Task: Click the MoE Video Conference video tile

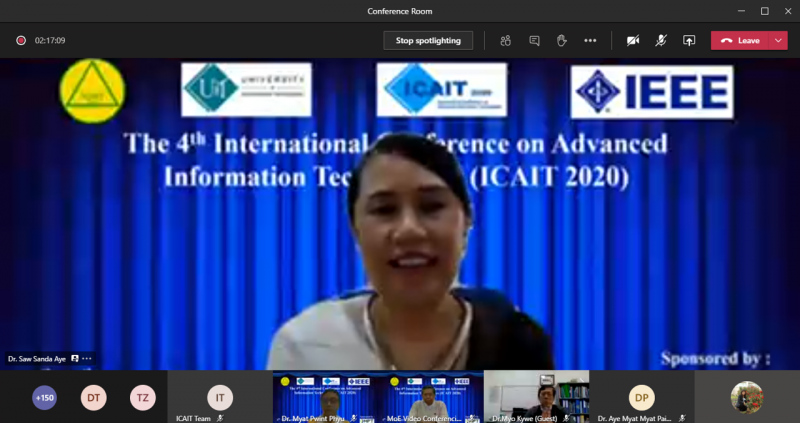Action: [x=431, y=395]
